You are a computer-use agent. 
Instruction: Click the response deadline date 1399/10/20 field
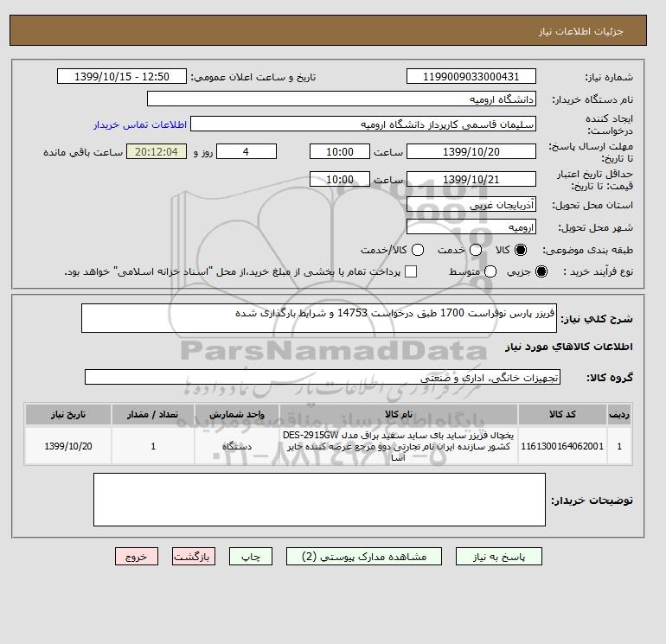coord(471,151)
